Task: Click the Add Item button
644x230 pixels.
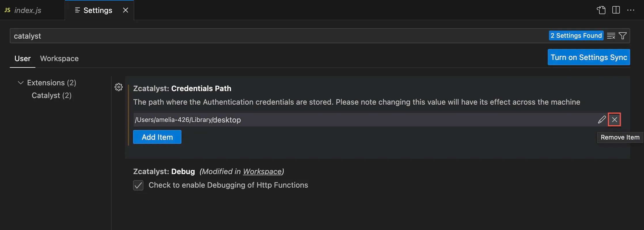Action: pyautogui.click(x=157, y=137)
